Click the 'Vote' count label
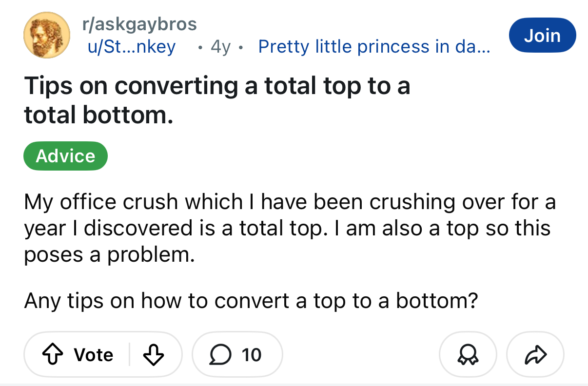The width and height of the screenshot is (588, 386). coord(94,354)
